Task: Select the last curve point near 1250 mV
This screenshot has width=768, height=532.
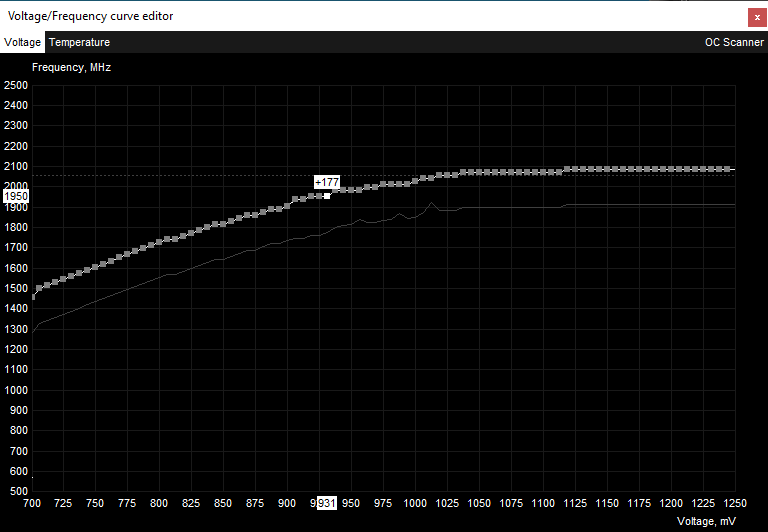Action: pos(727,169)
